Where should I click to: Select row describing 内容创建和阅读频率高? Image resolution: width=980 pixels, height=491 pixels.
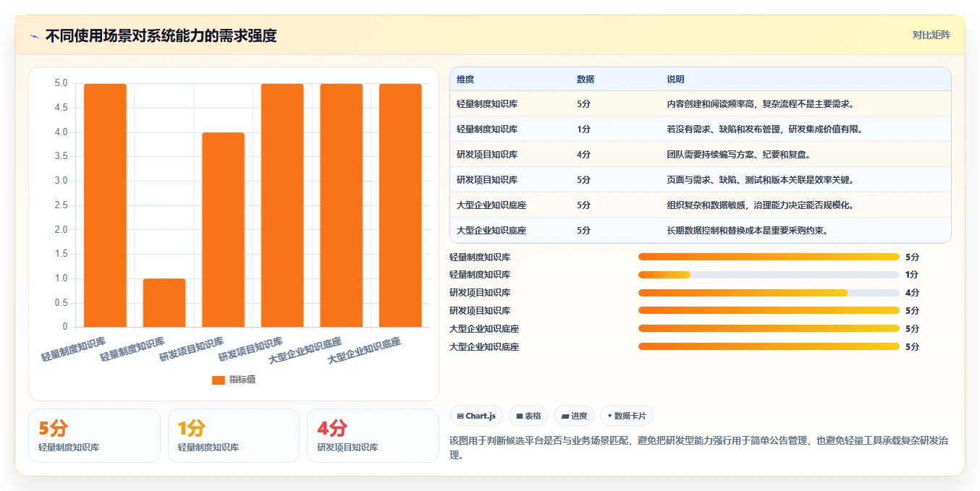point(700,103)
